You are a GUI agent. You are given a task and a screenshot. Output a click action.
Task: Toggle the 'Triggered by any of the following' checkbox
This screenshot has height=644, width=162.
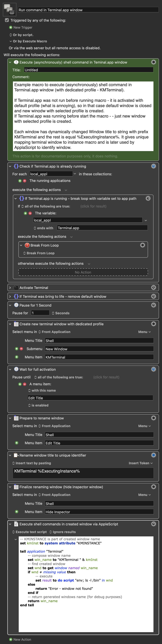(x=7, y=20)
